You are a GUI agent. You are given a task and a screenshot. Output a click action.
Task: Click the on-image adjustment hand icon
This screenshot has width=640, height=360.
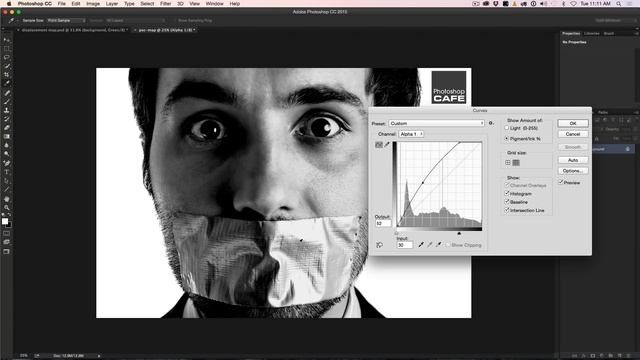point(379,245)
